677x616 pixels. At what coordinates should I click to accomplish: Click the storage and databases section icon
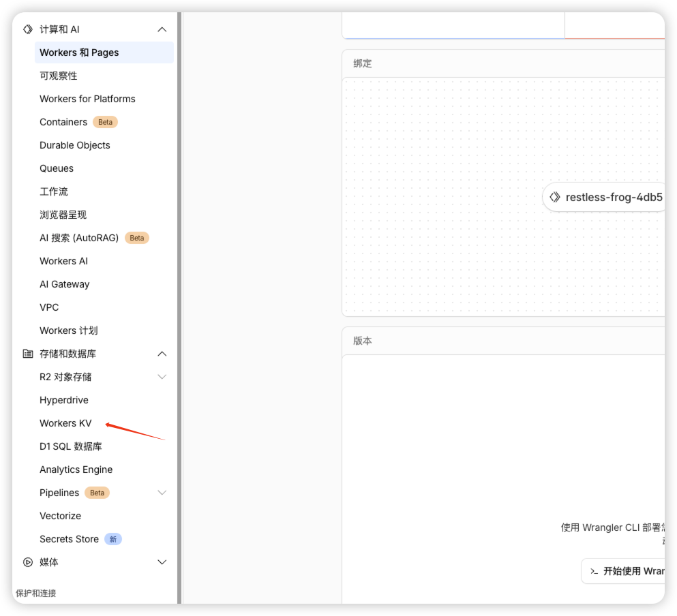click(28, 354)
